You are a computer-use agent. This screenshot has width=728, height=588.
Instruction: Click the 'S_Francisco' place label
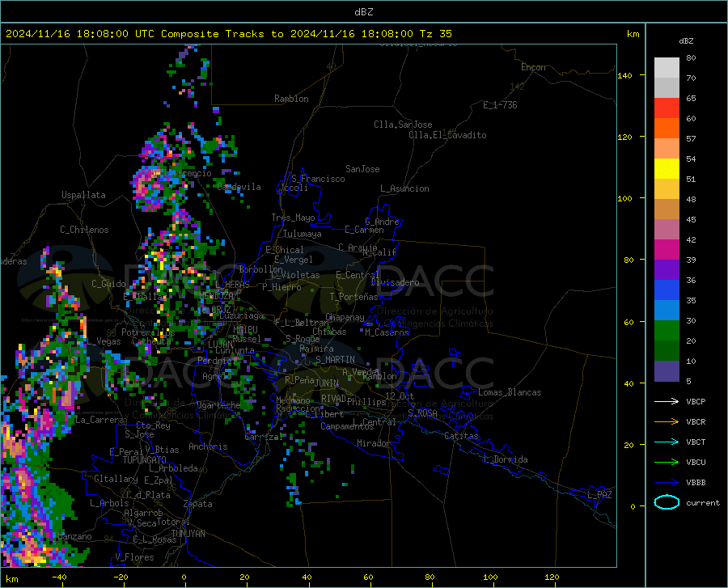pyautogui.click(x=318, y=179)
